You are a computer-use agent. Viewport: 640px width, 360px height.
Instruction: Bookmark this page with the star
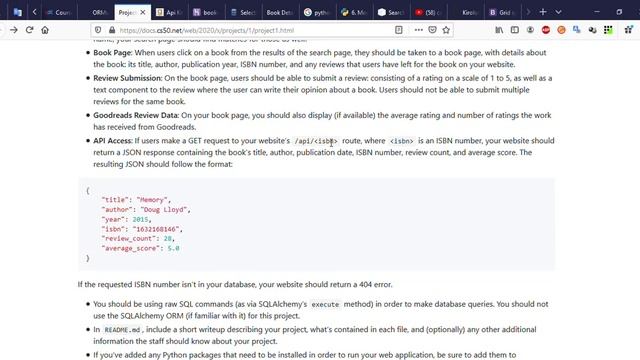click(446, 30)
